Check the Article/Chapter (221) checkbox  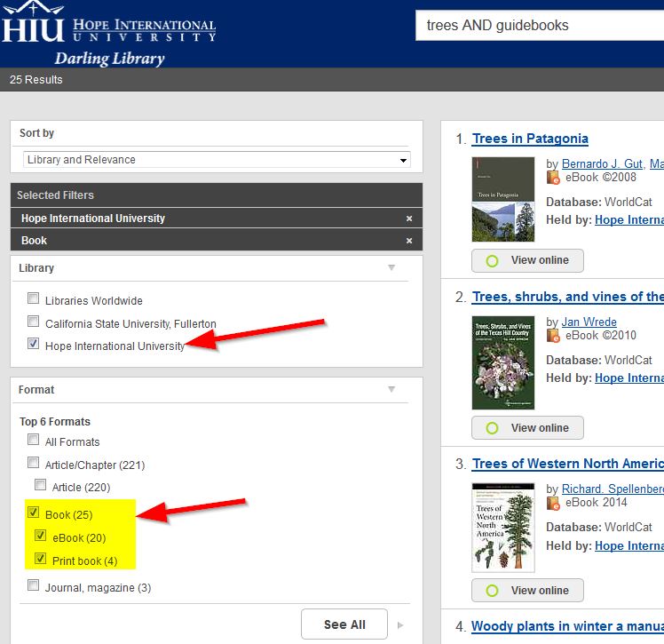tap(33, 462)
